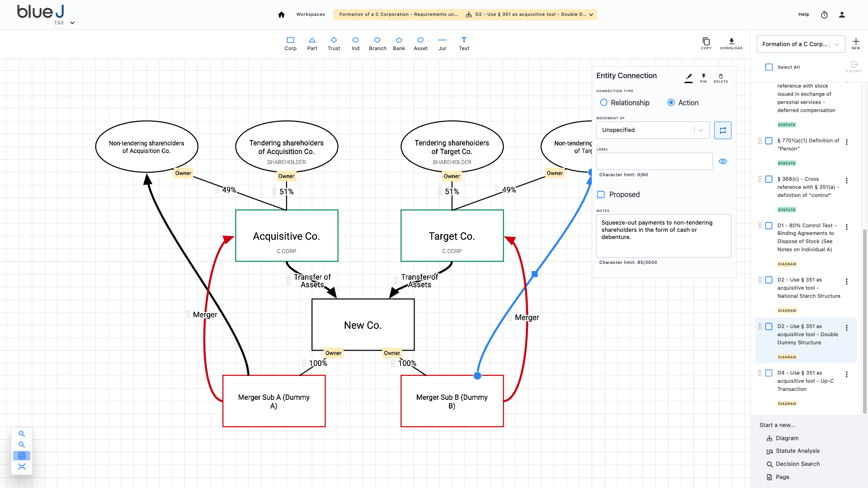The height and width of the screenshot is (488, 868).
Task: Select the Corp entity tool
Action: (x=290, y=43)
